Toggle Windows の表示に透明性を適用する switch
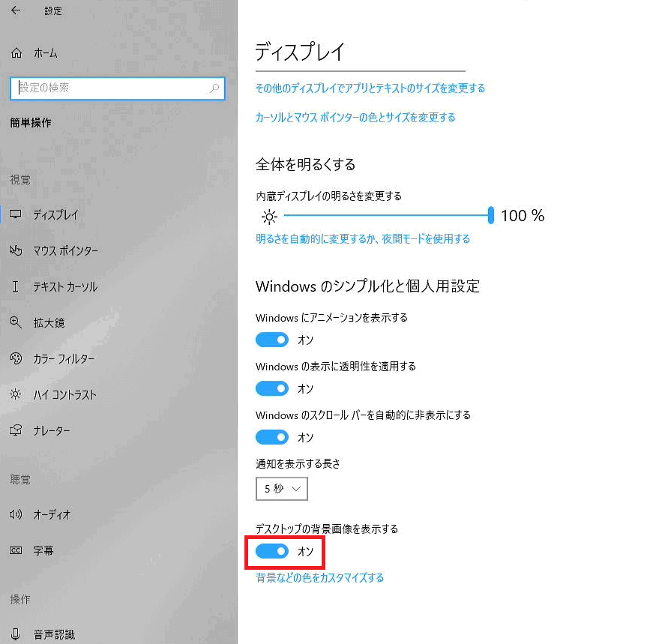 point(272,388)
